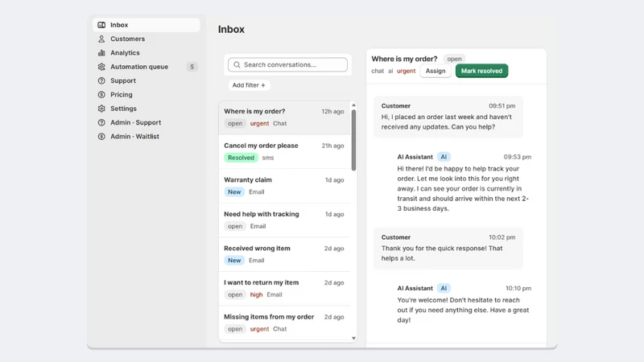Click the AI badge on the 09:53 pm message
The image size is (644, 362).
[444, 157]
